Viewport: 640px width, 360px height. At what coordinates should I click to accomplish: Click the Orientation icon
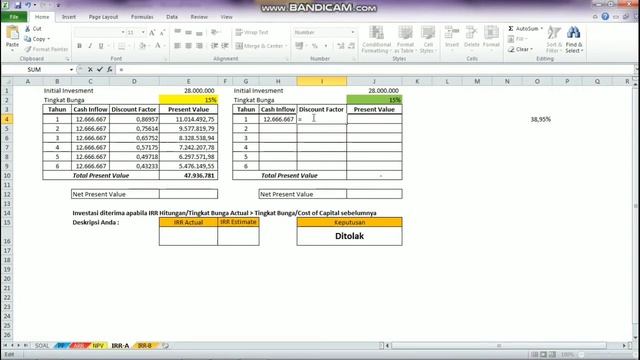coord(215,32)
